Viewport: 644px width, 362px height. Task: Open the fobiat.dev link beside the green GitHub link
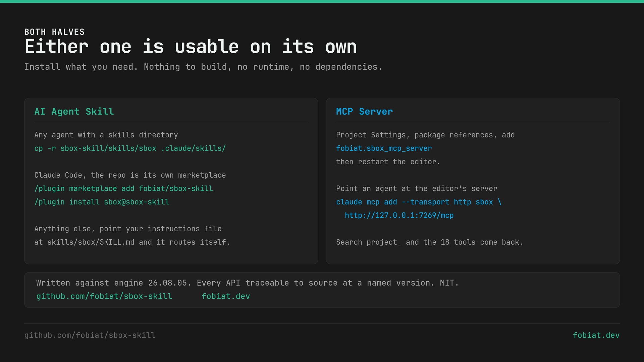pyautogui.click(x=226, y=297)
